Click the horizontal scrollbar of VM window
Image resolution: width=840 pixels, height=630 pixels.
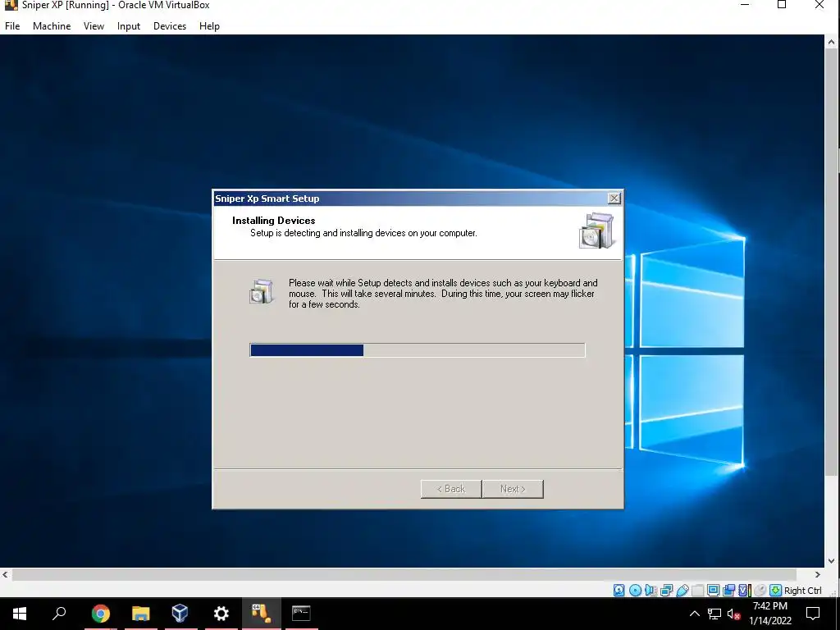[404, 575]
